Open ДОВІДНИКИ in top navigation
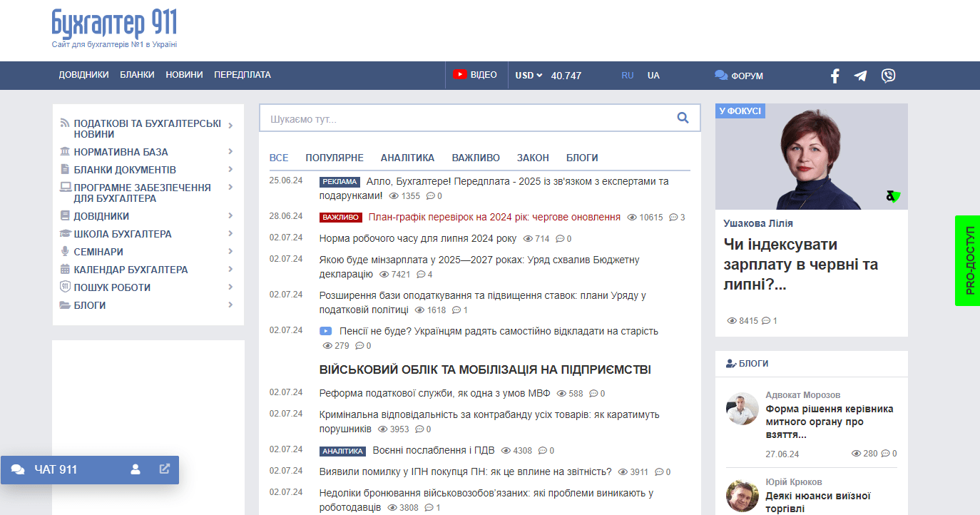The height and width of the screenshot is (515, 980). coord(83,75)
